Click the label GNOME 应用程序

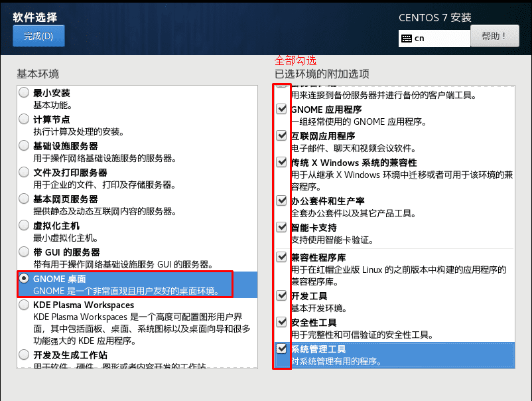pos(326,110)
